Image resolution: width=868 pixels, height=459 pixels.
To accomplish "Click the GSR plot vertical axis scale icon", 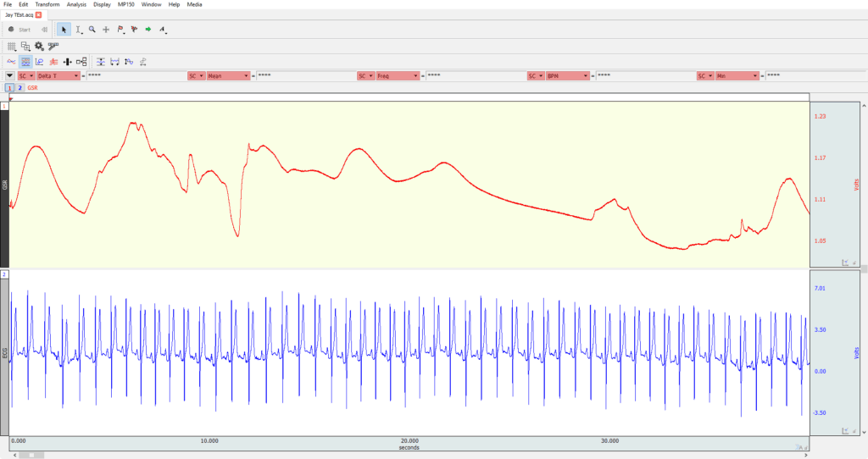I will pyautogui.click(x=845, y=263).
